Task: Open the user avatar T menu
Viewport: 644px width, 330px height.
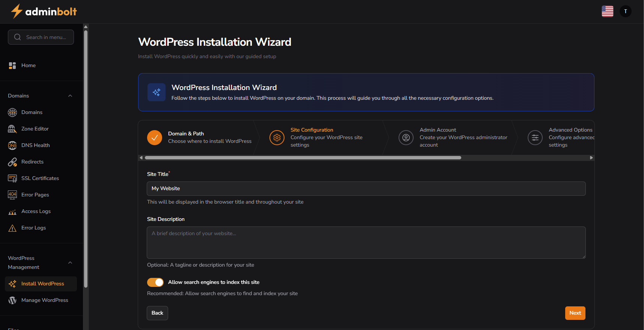Action: click(625, 11)
